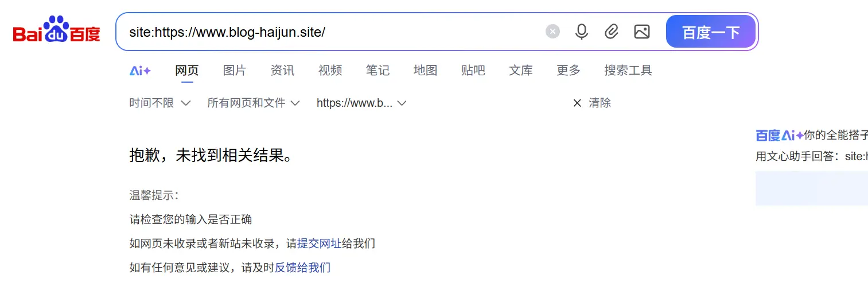Switch to the 资讯 tab
The height and width of the screenshot is (290, 868).
click(282, 71)
